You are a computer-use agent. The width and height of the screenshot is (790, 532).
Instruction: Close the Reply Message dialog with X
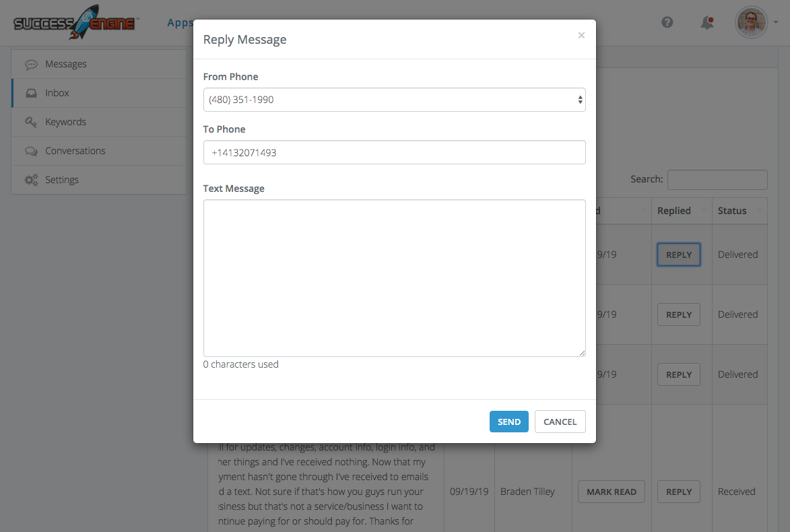(x=581, y=36)
